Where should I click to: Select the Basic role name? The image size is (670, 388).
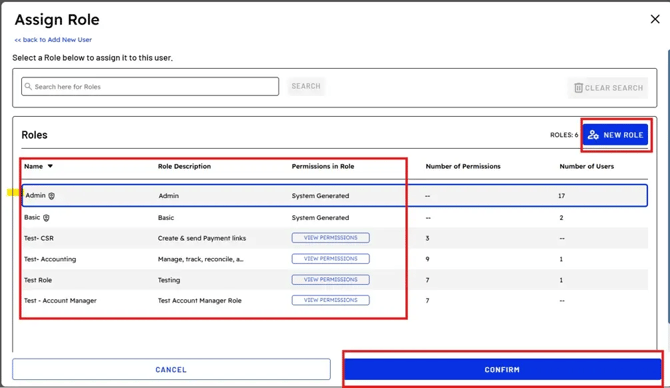click(32, 218)
